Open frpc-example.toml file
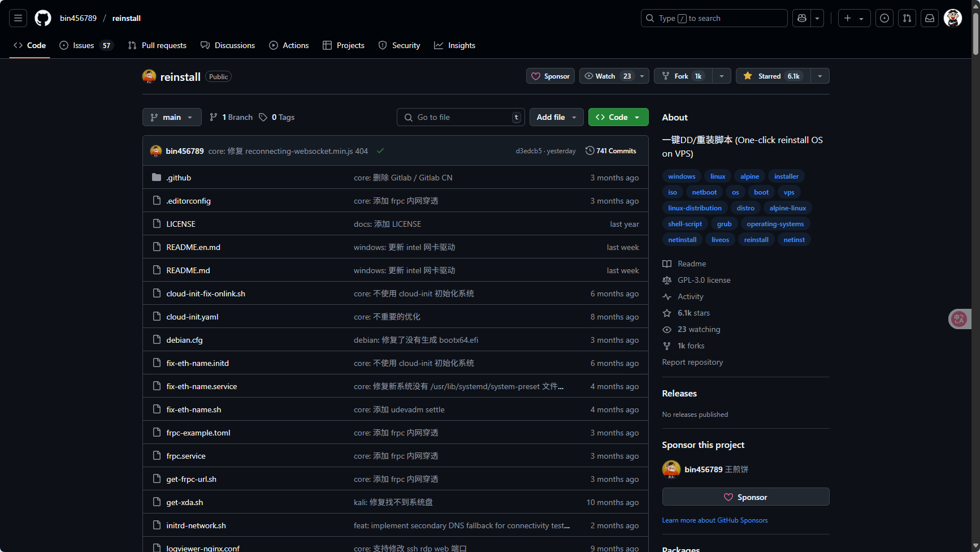 point(198,433)
